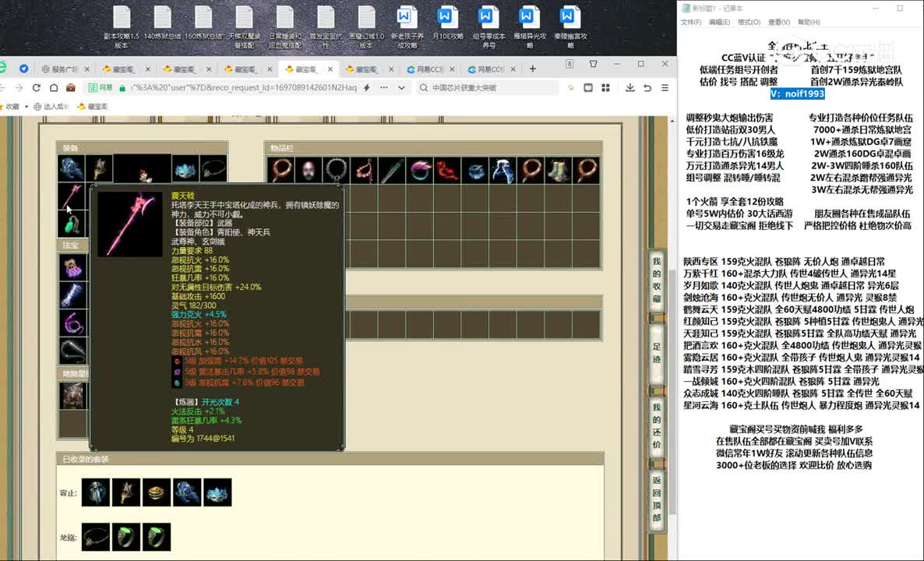This screenshot has width=924, height=561.
Task: Select the pale skull mask in inventory
Action: point(309,171)
